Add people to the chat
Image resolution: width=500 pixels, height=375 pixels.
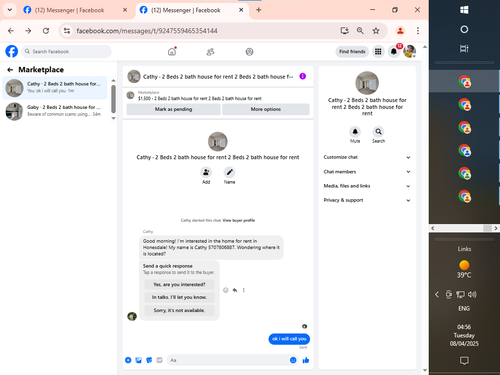coord(206,172)
